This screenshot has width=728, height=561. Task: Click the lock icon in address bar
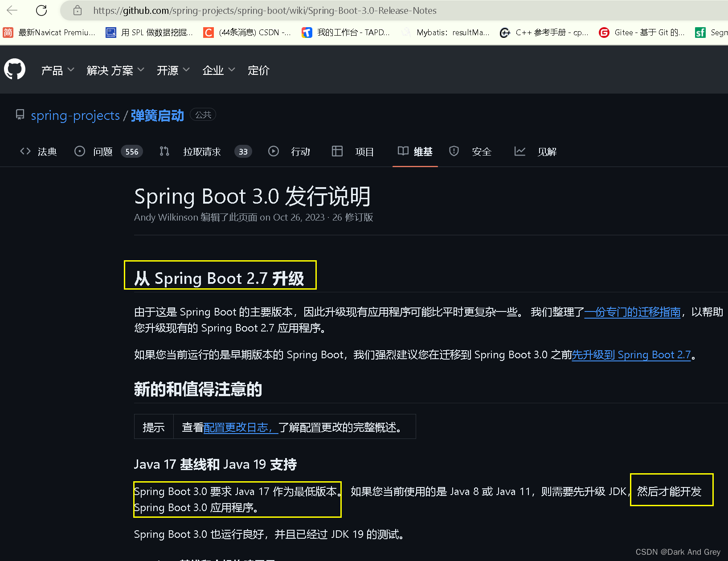[78, 10]
